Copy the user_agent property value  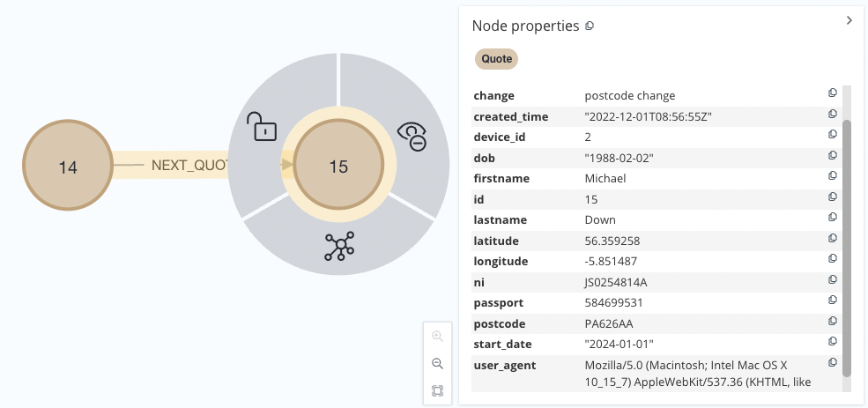coord(832,362)
